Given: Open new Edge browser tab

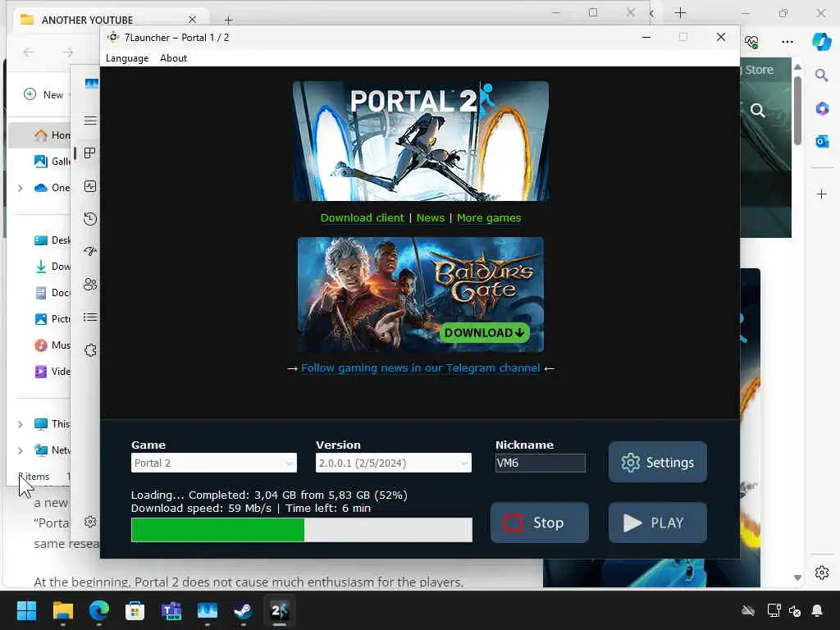Looking at the screenshot, I should point(680,13).
